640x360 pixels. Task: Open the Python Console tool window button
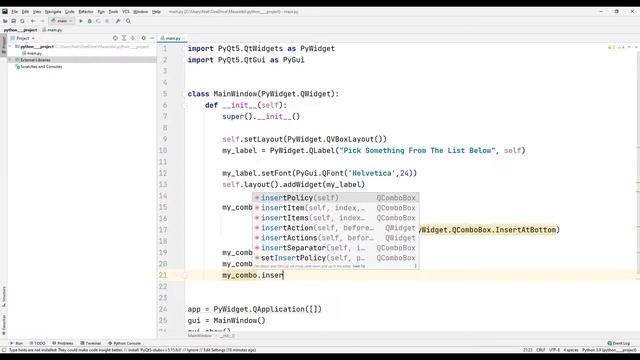coord(124,343)
